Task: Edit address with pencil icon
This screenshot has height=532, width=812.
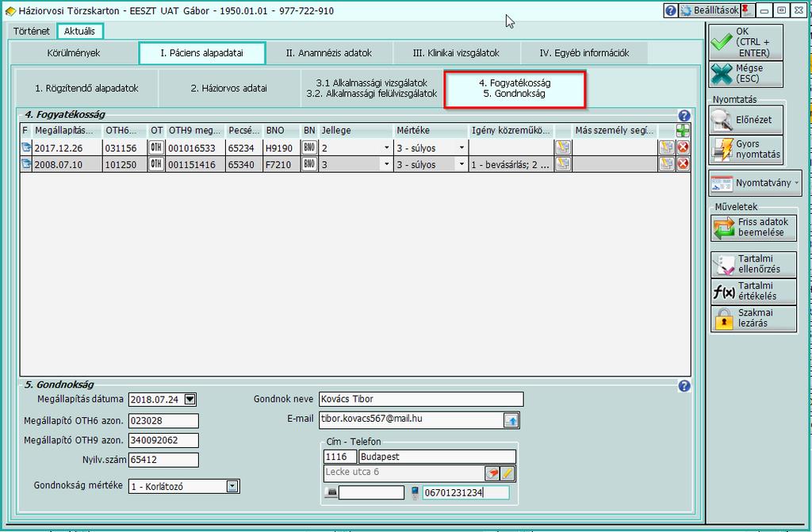Action: coord(507,473)
